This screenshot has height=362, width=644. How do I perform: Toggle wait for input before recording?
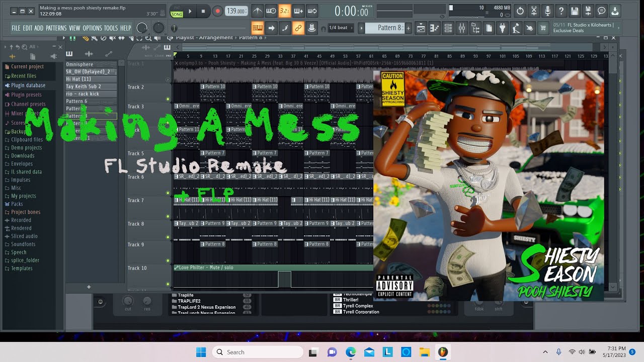[271, 11]
